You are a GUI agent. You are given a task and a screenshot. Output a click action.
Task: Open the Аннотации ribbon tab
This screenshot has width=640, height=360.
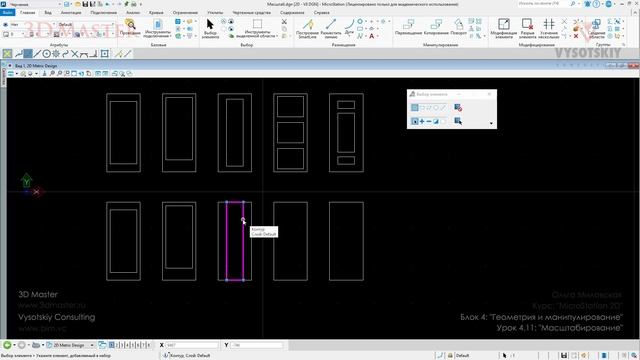tap(71, 13)
